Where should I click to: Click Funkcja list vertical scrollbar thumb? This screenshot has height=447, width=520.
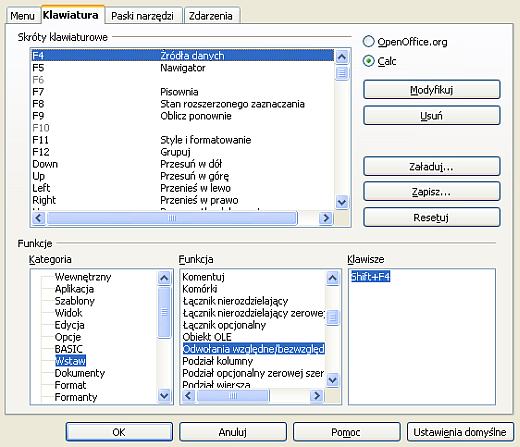(332, 317)
